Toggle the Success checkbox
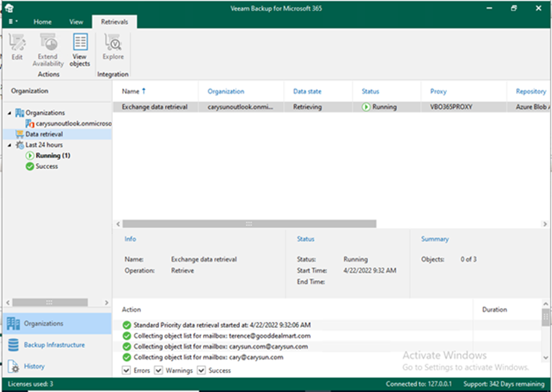The width and height of the screenshot is (552, 392). tap(201, 370)
